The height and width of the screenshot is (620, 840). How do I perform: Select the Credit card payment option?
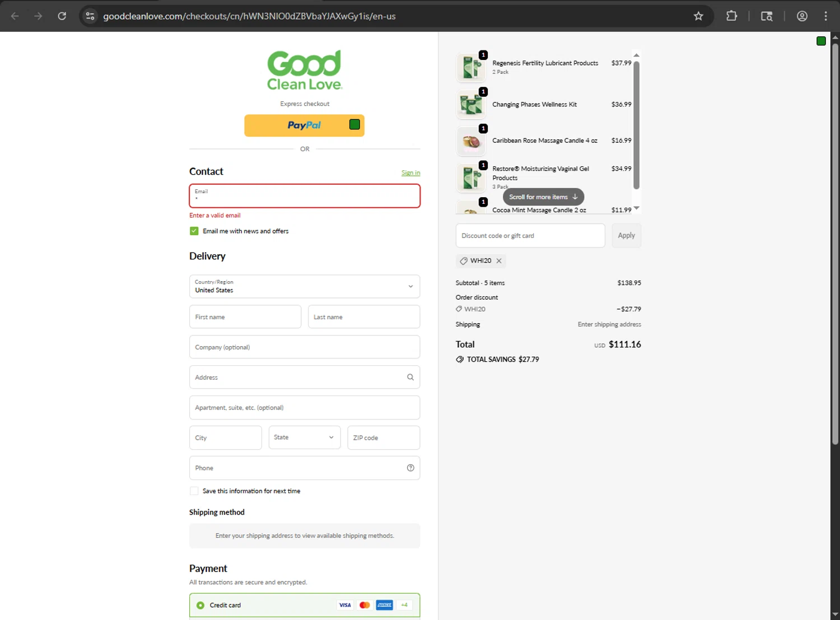coord(200,605)
